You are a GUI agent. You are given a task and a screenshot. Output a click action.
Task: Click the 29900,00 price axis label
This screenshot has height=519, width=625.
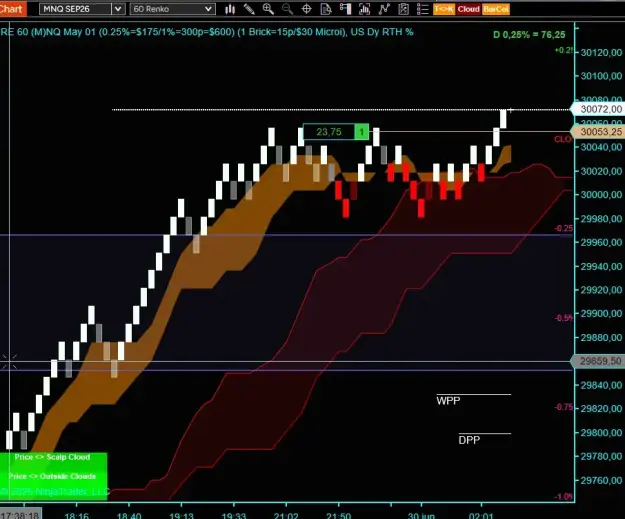(x=601, y=314)
